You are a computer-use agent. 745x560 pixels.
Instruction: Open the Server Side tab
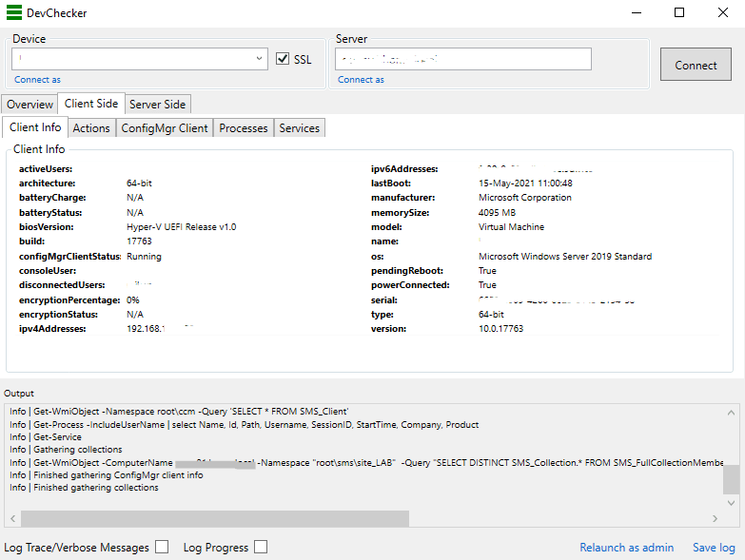[x=157, y=105]
